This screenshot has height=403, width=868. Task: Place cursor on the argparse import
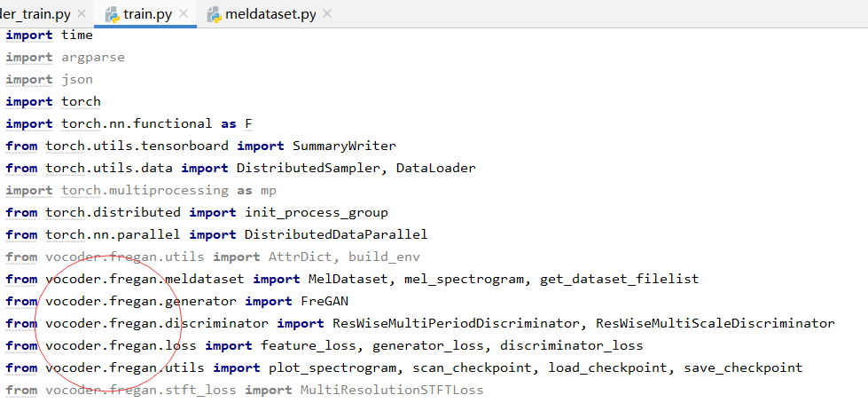pyautogui.click(x=93, y=57)
